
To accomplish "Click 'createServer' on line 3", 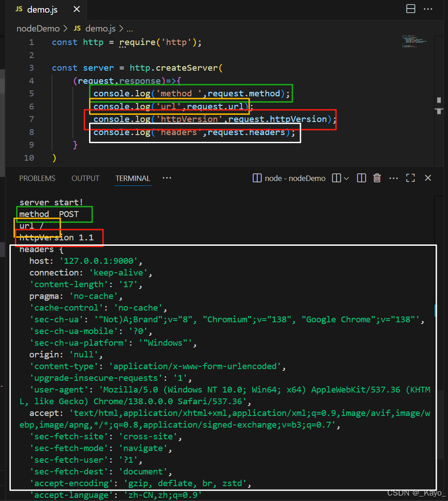I will click(x=187, y=68).
